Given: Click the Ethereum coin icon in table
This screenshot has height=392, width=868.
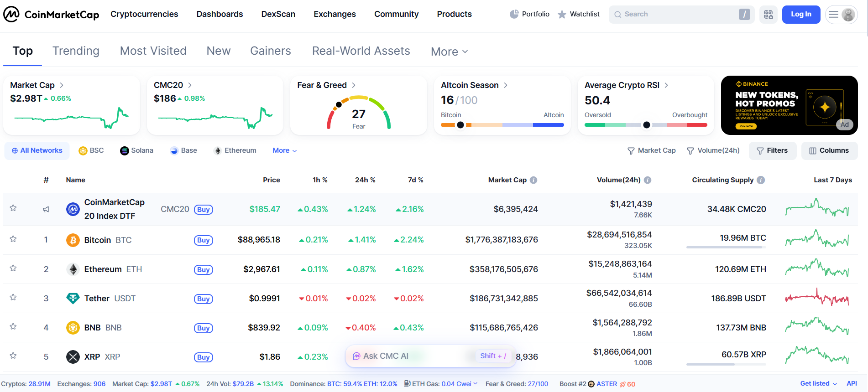Looking at the screenshot, I should click(x=73, y=269).
